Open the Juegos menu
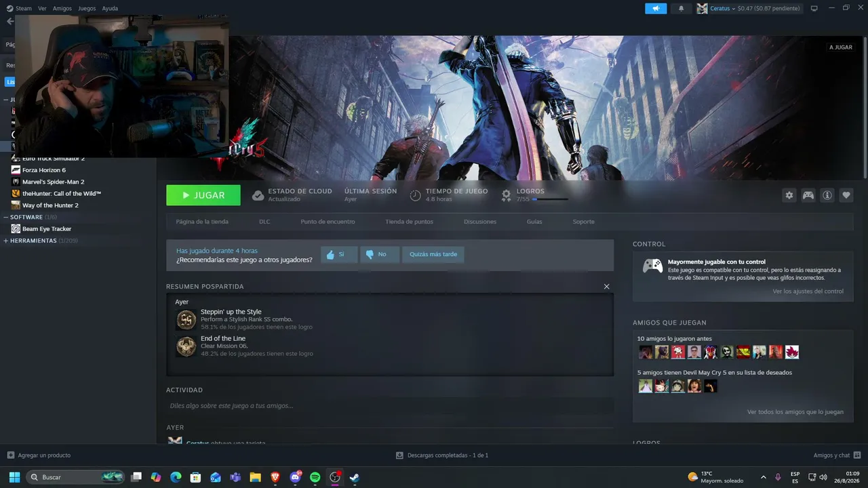This screenshot has height=488, width=868. [87, 8]
